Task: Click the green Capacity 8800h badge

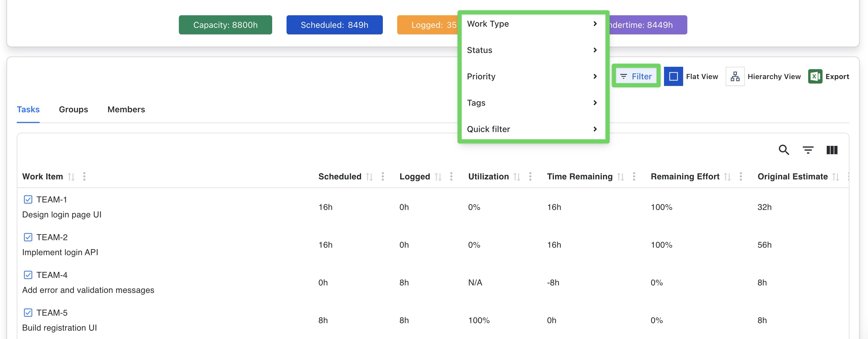Action: tap(225, 25)
